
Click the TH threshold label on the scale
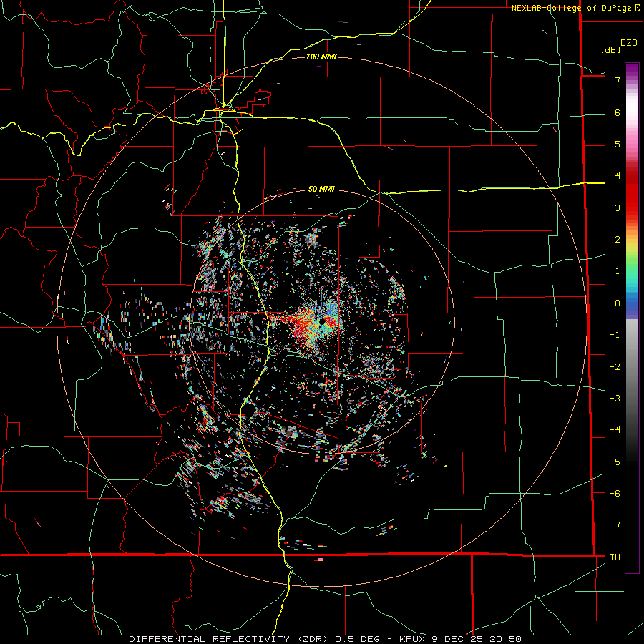point(615,557)
